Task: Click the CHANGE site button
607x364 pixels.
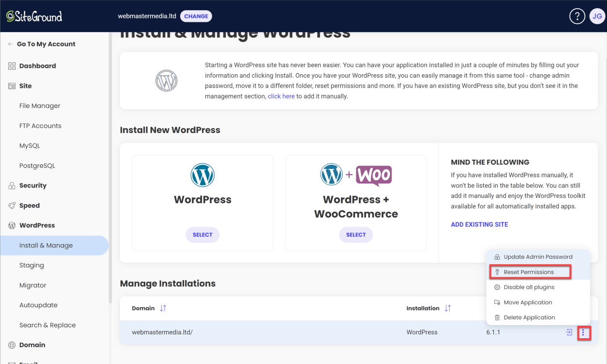Action: (x=196, y=16)
